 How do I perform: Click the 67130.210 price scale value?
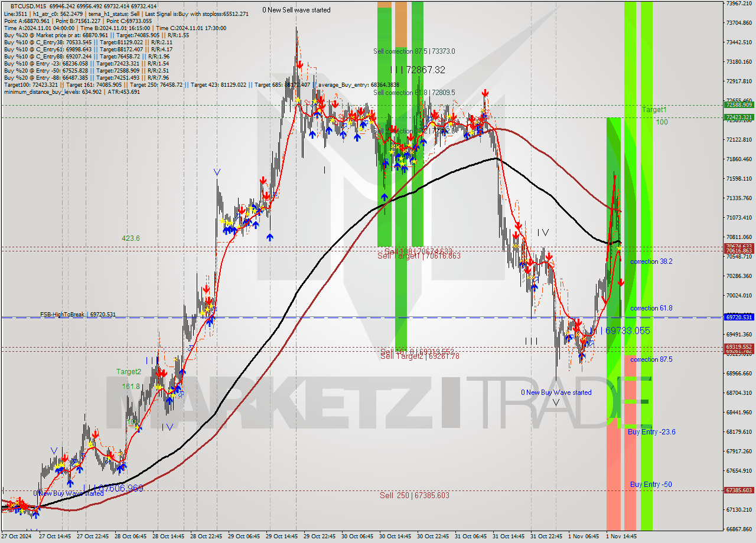tap(739, 509)
